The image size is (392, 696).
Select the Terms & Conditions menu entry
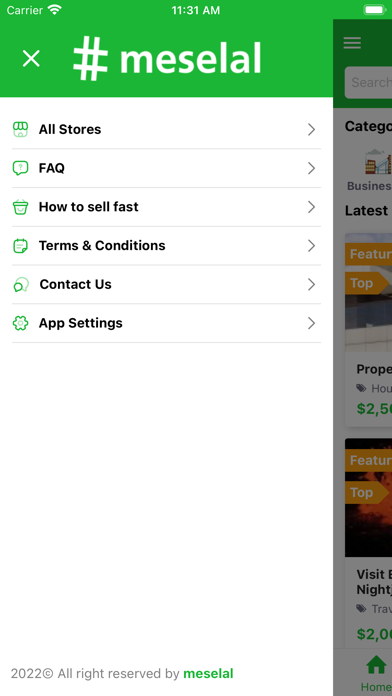[x=166, y=245]
